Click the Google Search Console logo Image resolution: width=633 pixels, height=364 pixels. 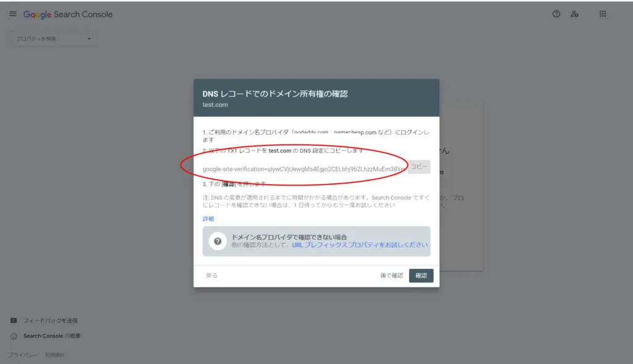[68, 15]
